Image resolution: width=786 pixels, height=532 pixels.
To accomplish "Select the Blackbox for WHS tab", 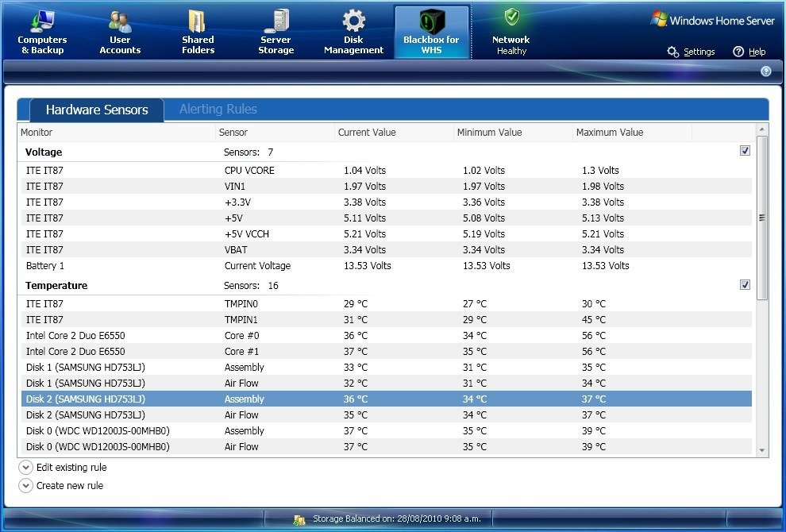I will point(432,32).
